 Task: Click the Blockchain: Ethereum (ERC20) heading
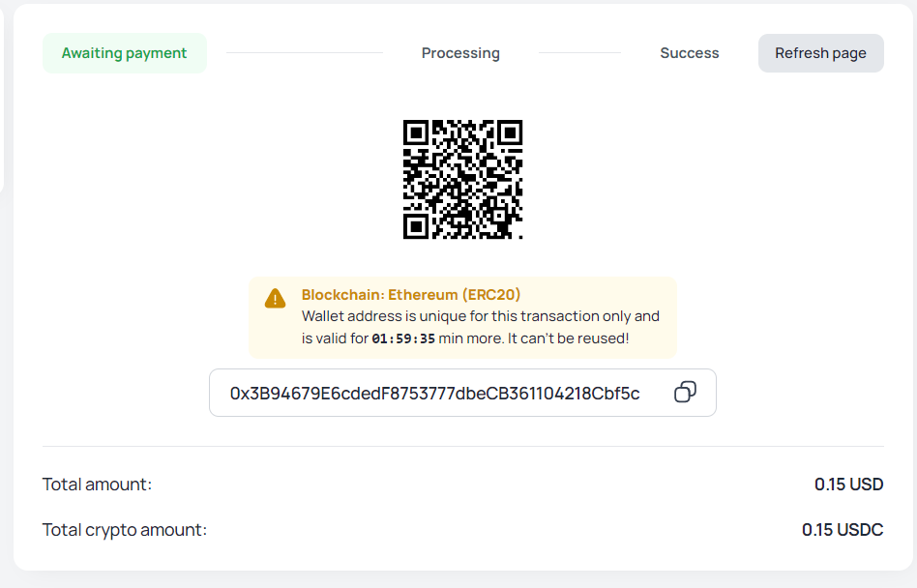tap(411, 295)
